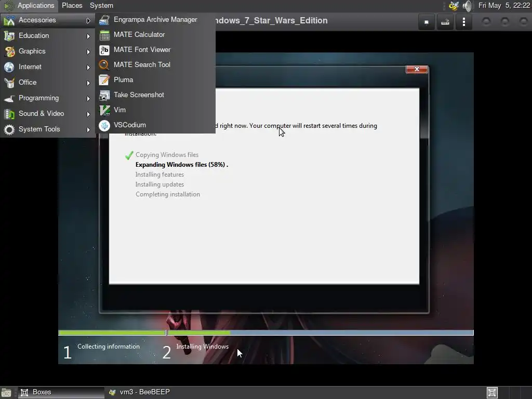Click the Completing installation text

point(168,194)
